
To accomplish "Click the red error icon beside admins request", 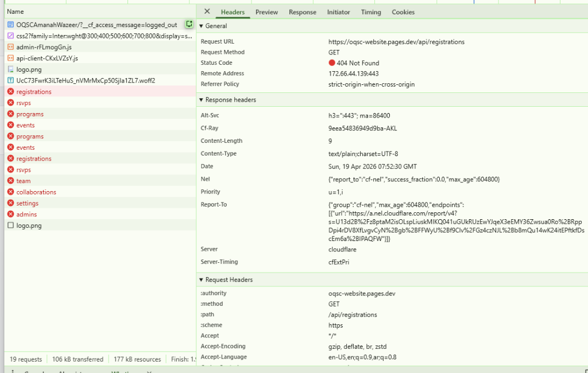I will click(10, 214).
